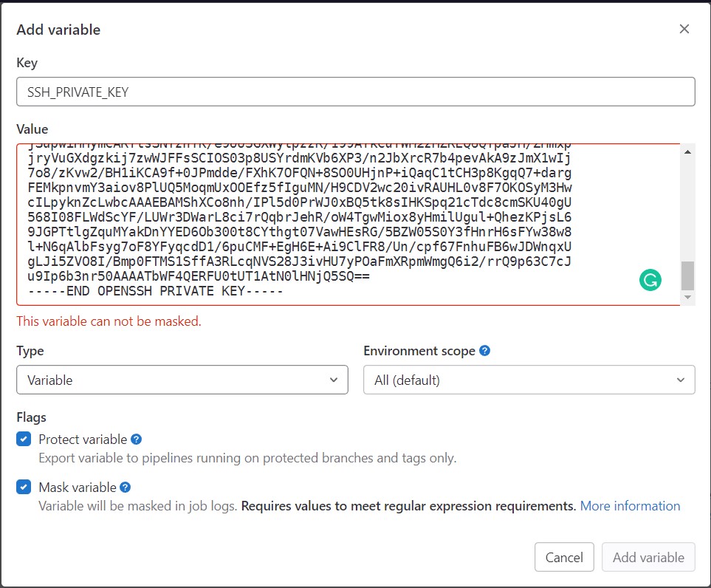Screen dimensions: 711x588
Task: Uncheck the Protect variable checkbox
Action: coord(23,438)
